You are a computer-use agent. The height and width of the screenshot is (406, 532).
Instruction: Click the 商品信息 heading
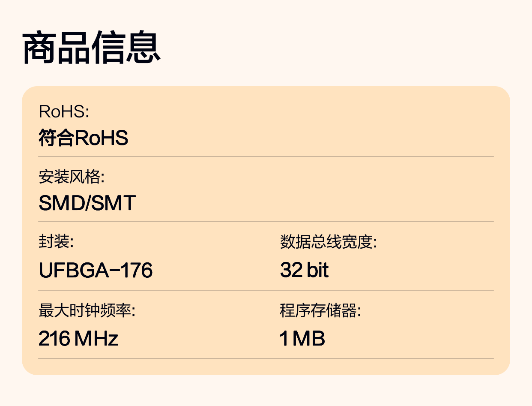point(91,48)
